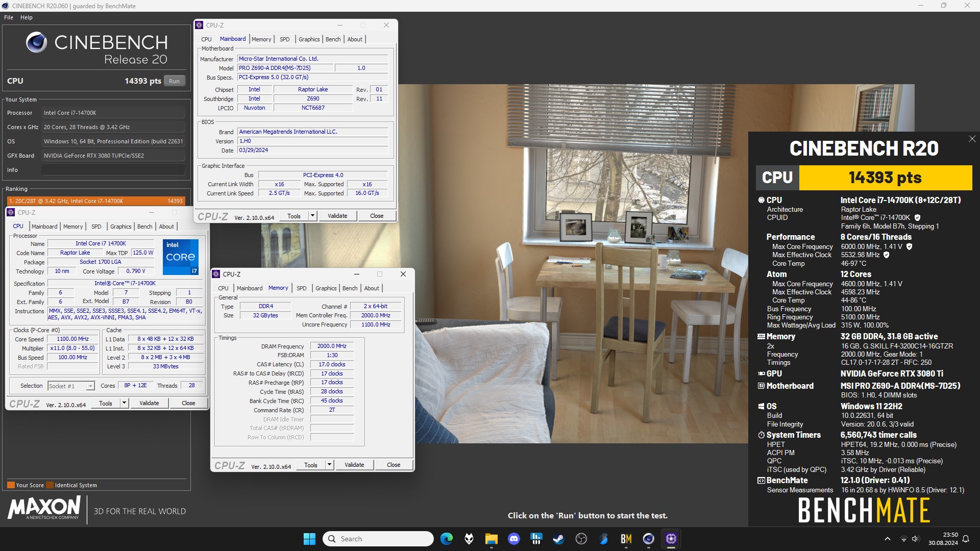980x551 pixels.
Task: Open the File menu in Cinebench
Action: coord(9,17)
